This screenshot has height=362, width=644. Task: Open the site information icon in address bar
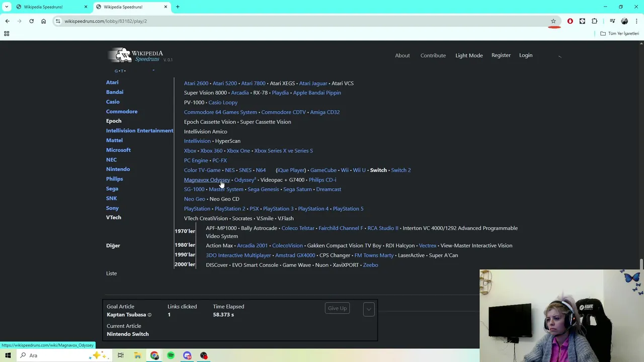(x=58, y=21)
